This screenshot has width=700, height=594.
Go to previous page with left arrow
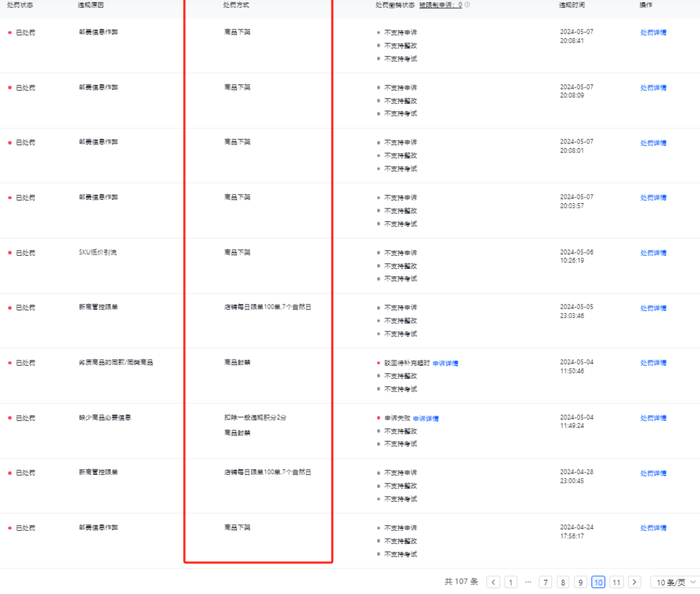pyautogui.click(x=493, y=582)
